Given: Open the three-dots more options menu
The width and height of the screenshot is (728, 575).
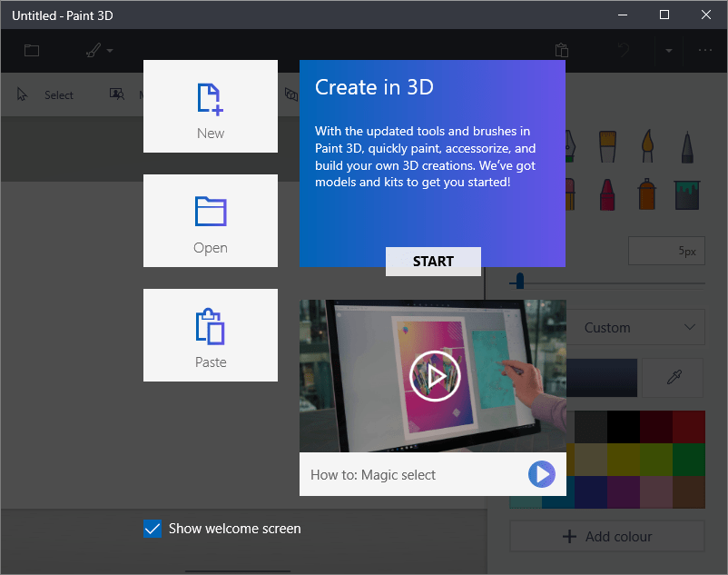Looking at the screenshot, I should coord(704,50).
